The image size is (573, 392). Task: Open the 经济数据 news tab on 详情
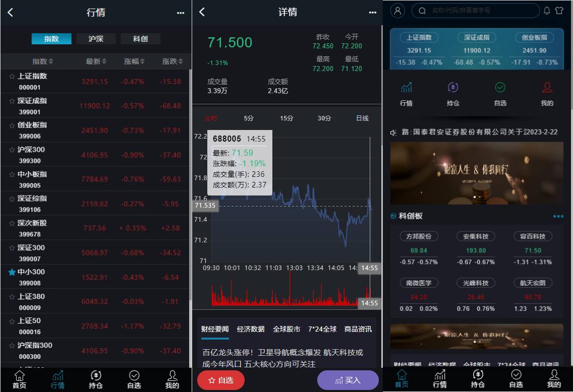[251, 329]
